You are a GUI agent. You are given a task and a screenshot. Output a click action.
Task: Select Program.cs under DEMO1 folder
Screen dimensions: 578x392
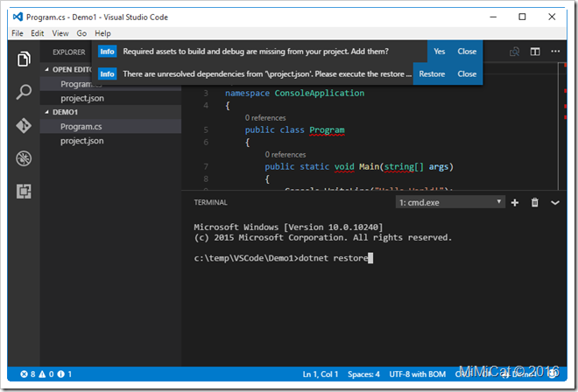point(110,127)
